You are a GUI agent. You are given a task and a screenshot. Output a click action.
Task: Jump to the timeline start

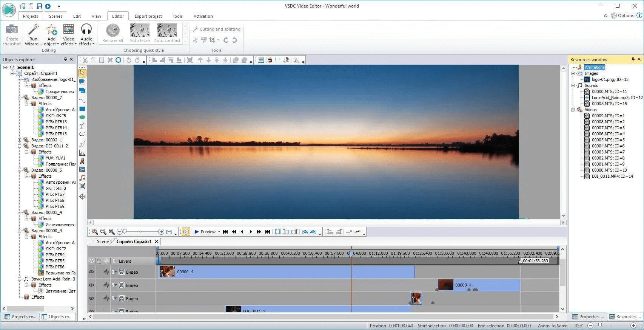pyautogui.click(x=225, y=232)
